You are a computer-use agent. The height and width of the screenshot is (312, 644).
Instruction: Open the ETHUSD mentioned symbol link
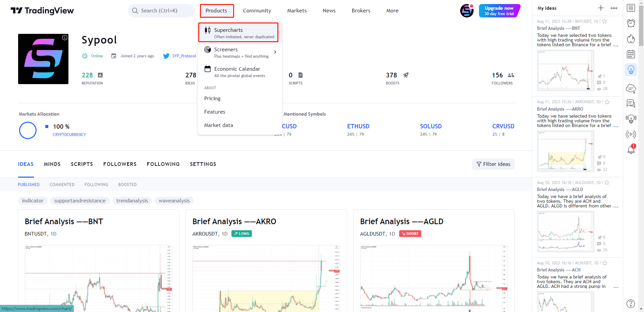click(x=358, y=126)
